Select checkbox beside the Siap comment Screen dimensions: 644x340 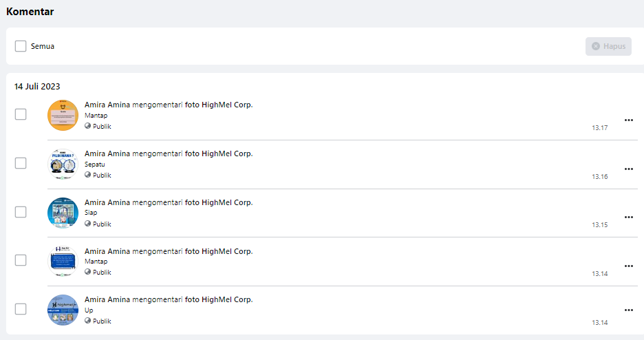point(21,212)
